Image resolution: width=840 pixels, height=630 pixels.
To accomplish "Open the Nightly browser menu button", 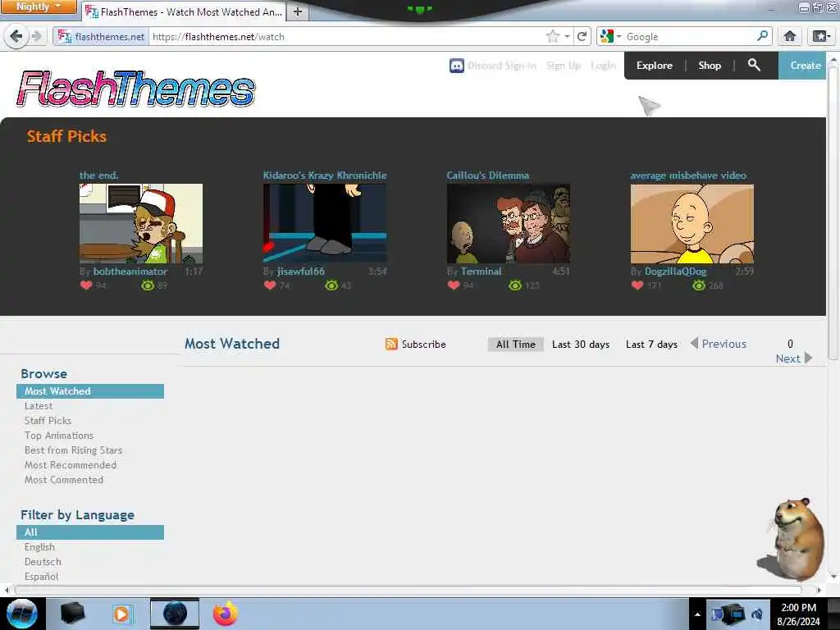I will (x=38, y=7).
